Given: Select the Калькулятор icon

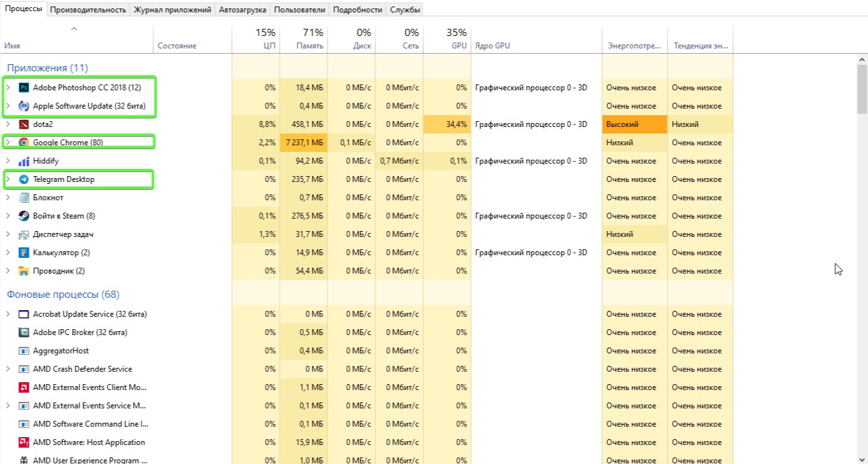Looking at the screenshot, I should (24, 253).
